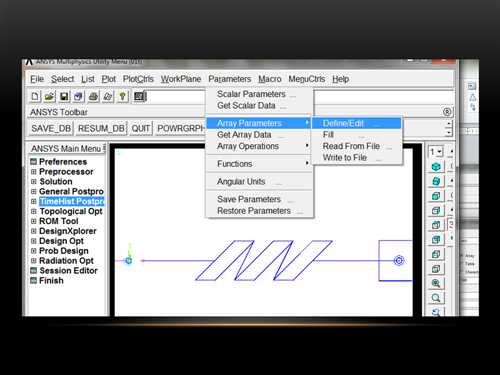Viewport: 500px width, 375px height.
Task: Expand the DesignXplorer node
Action: [33, 231]
